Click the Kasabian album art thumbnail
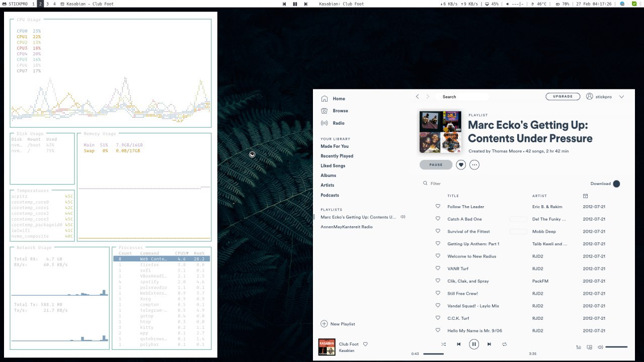Image resolution: width=644 pixels, height=362 pixels. (x=327, y=347)
